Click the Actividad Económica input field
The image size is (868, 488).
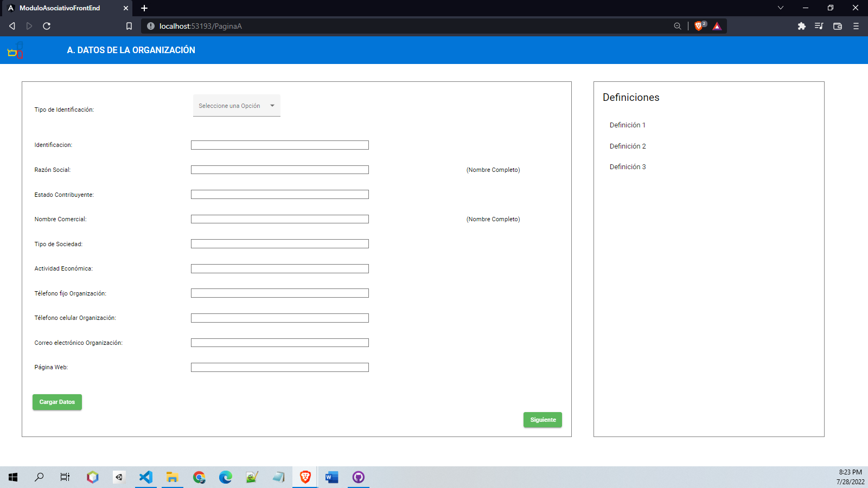[x=280, y=268]
